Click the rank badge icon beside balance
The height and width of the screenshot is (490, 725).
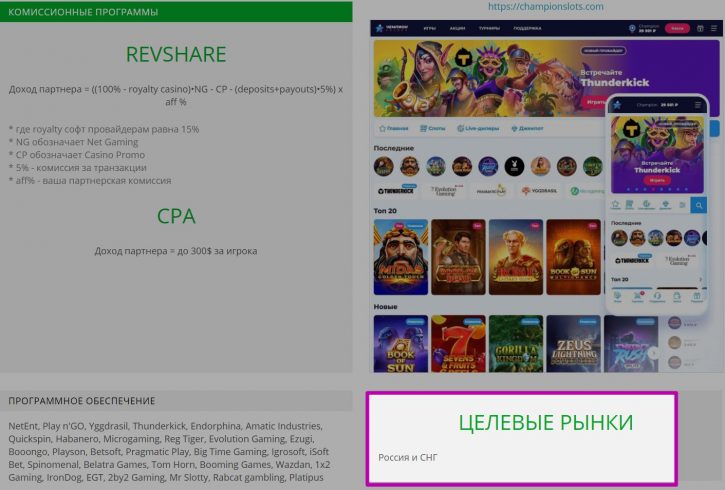(x=632, y=28)
